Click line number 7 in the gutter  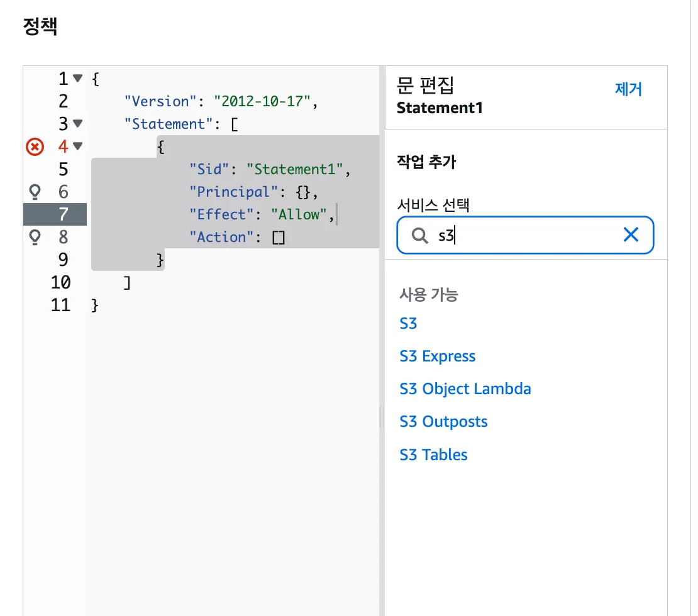click(64, 214)
